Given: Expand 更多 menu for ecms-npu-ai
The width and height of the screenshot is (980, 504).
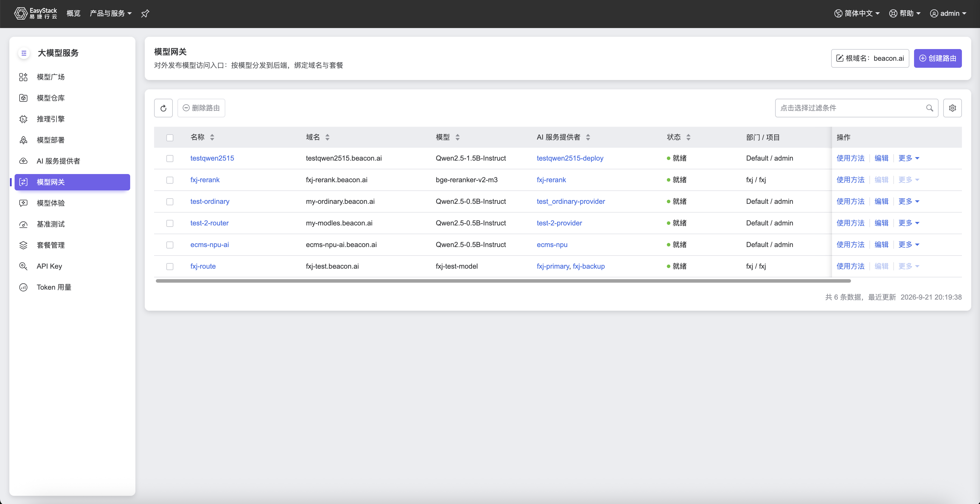Looking at the screenshot, I should [908, 244].
